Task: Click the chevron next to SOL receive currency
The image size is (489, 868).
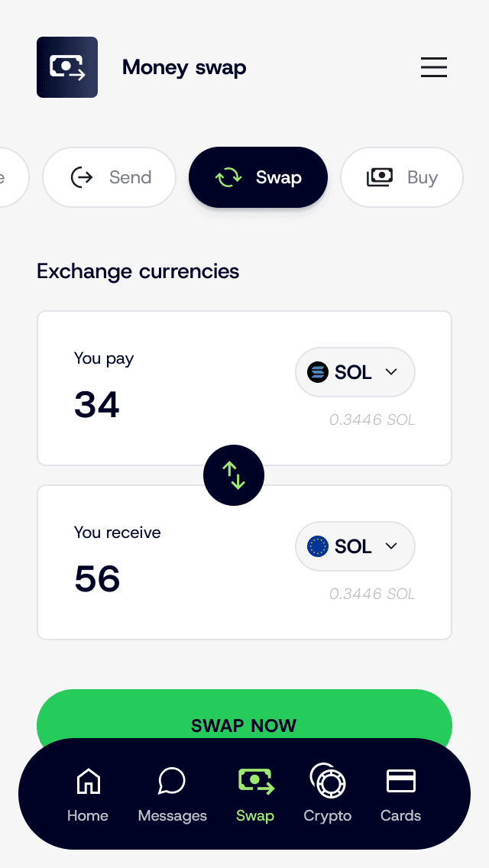Action: tap(390, 546)
